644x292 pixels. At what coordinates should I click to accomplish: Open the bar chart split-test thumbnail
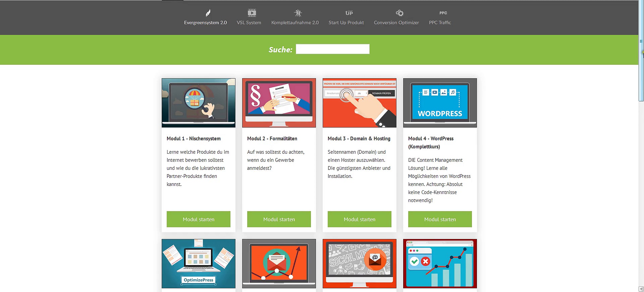click(440, 263)
